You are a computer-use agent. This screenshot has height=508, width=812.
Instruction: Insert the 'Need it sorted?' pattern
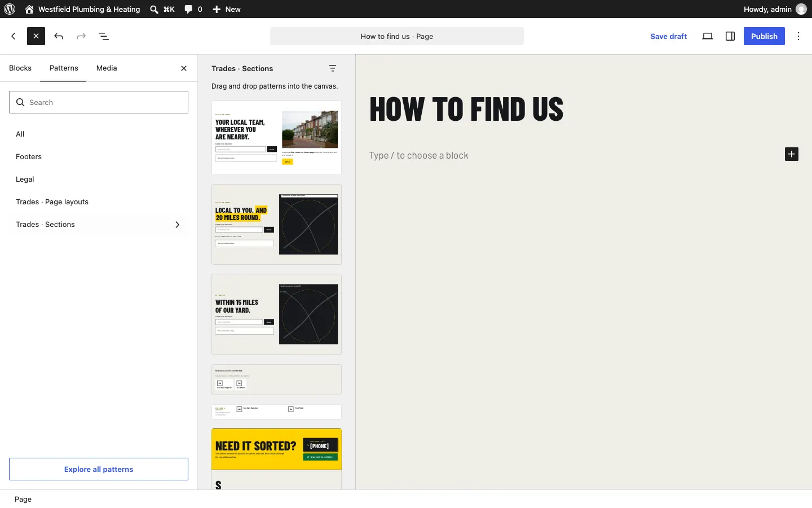(277, 449)
